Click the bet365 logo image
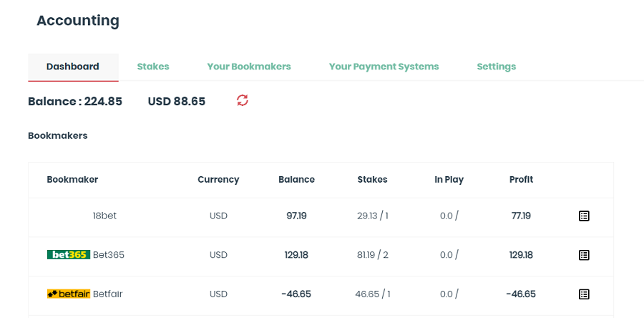644x318 pixels. coord(68,255)
